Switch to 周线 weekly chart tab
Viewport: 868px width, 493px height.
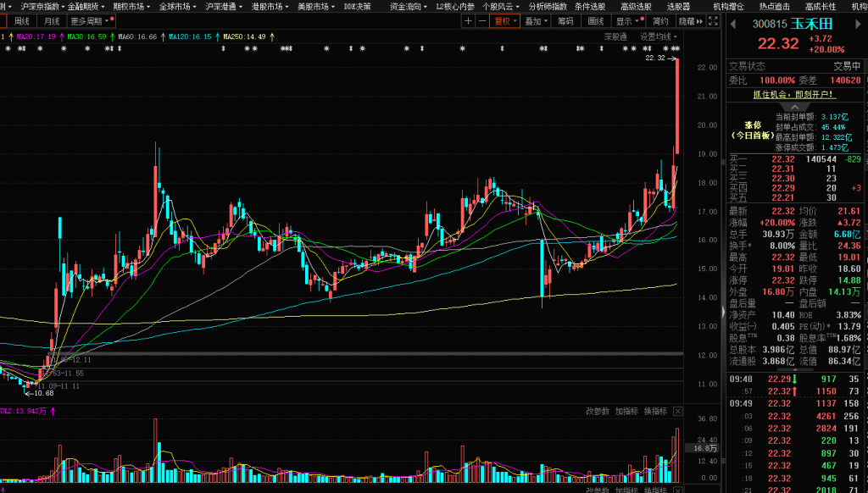click(x=22, y=21)
